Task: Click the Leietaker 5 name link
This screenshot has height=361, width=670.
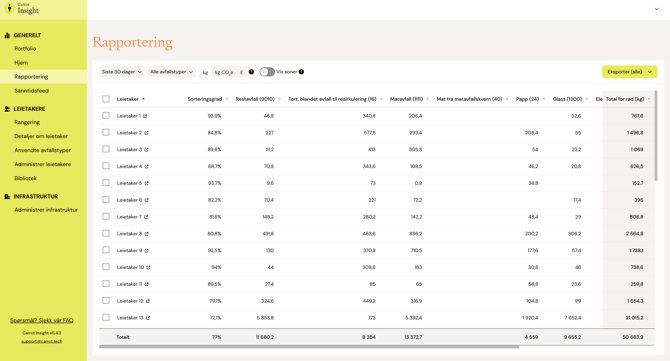Action: coord(129,183)
